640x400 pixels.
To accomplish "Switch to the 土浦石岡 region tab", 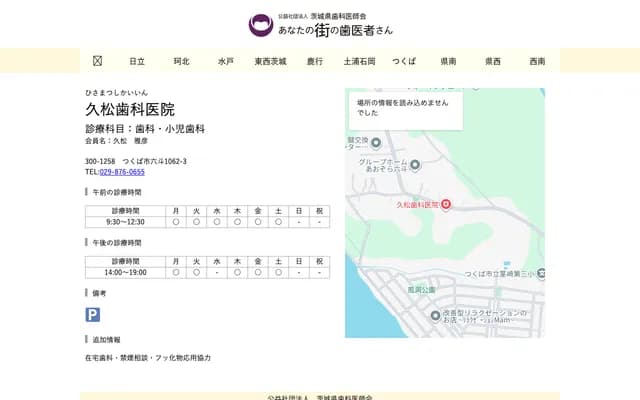I will tap(359, 61).
